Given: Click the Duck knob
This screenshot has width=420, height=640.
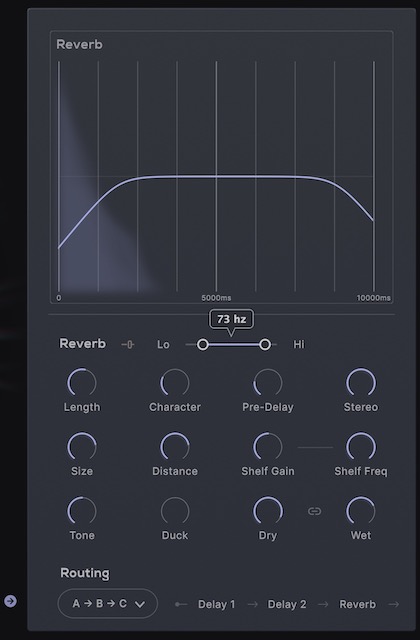Looking at the screenshot, I should [175, 511].
